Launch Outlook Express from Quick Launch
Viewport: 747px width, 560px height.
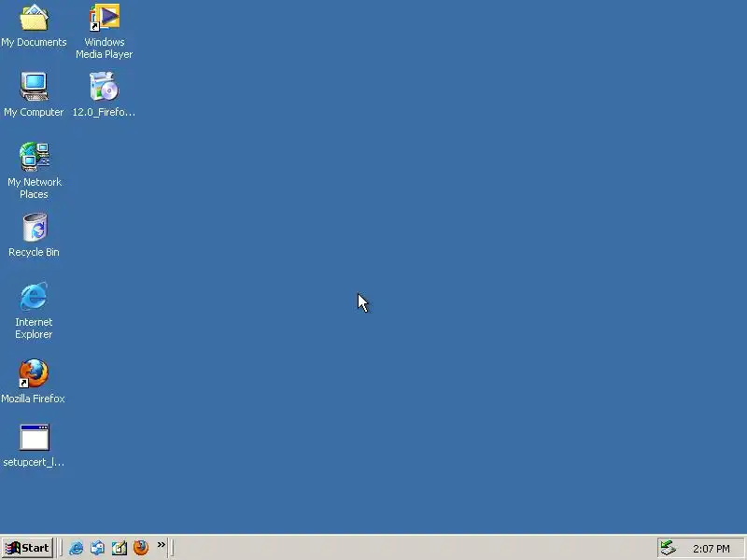click(x=97, y=548)
